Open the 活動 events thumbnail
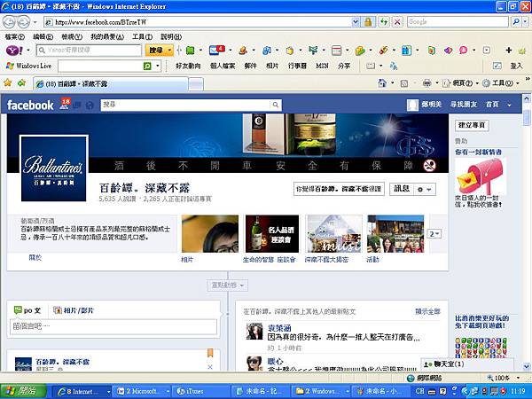532x399 pixels. click(395, 234)
